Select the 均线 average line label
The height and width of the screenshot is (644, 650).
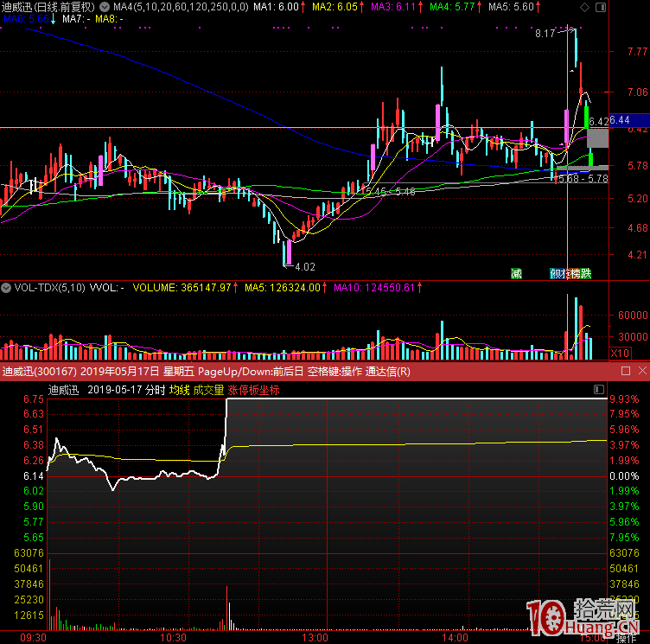click(x=179, y=390)
